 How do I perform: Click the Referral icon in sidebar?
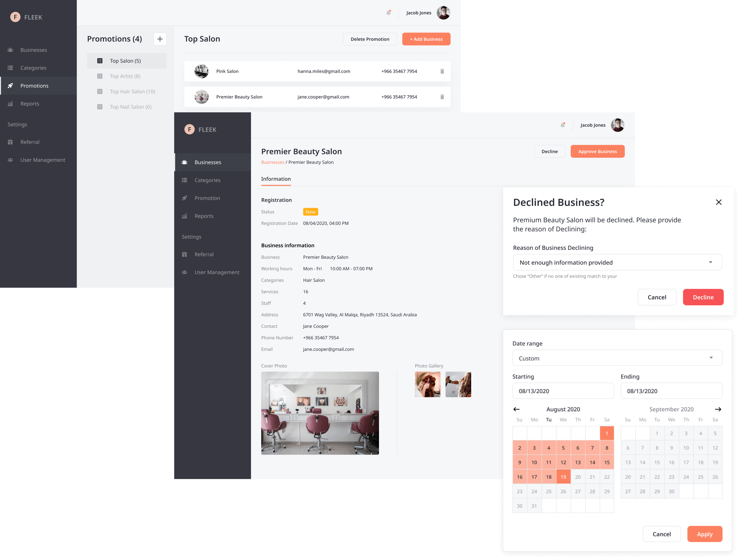coord(11,142)
